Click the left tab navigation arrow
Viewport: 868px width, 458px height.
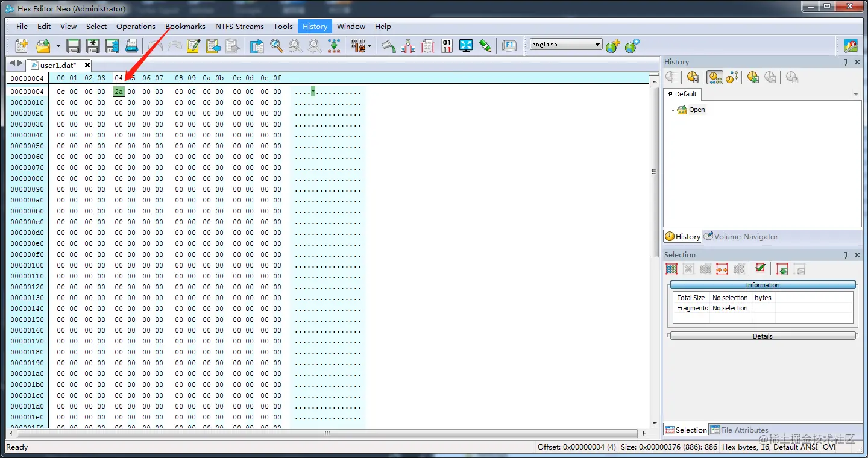[12, 63]
